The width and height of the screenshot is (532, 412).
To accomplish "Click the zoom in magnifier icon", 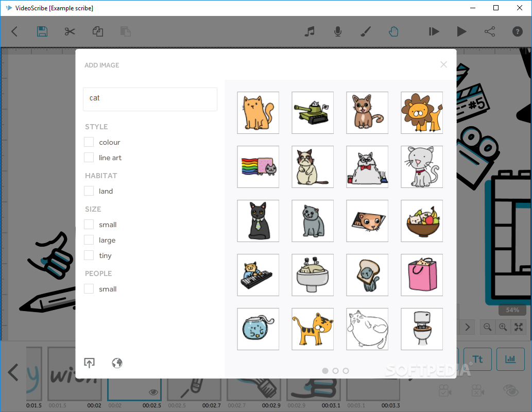I will pos(503,327).
